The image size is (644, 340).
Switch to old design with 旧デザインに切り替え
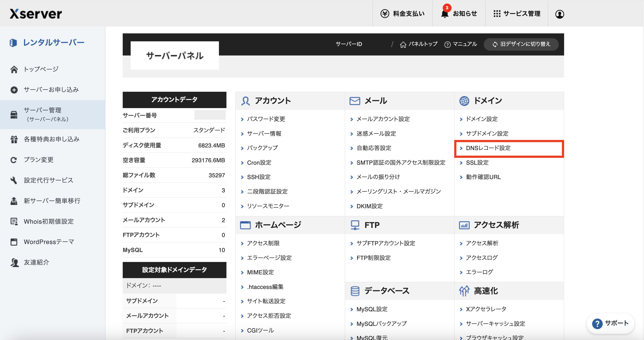521,44
